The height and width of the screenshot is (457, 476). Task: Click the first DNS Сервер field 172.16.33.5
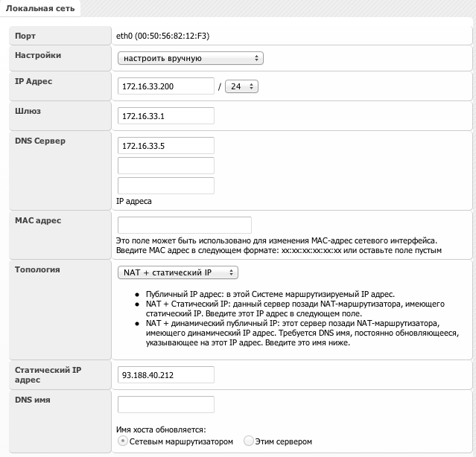tap(166, 146)
